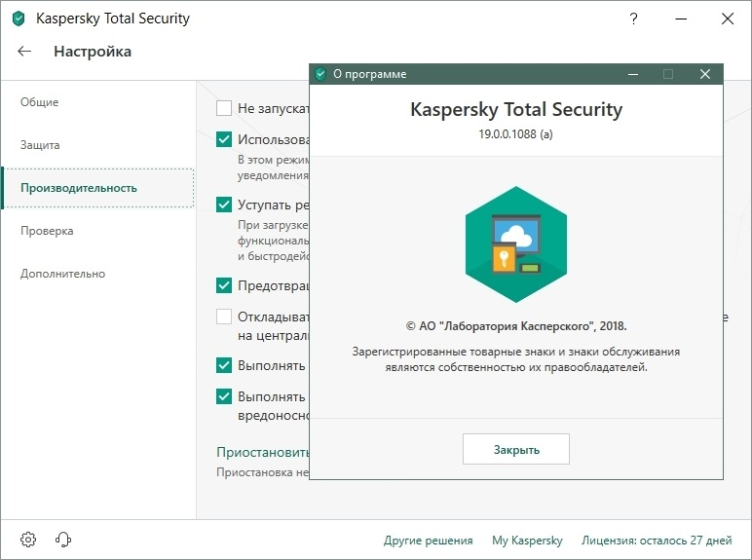Click 'Лицензия: осталось 27 дней' link
The image size is (752, 560).
(657, 541)
